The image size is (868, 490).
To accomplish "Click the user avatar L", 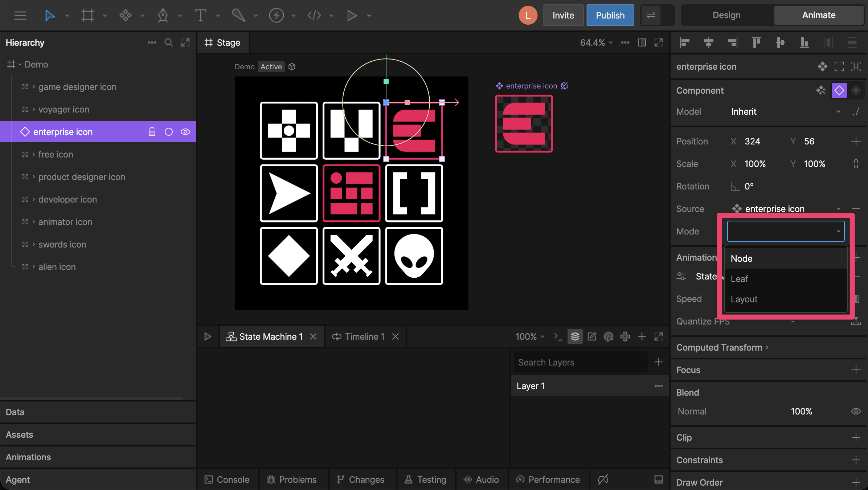I will click(x=528, y=16).
